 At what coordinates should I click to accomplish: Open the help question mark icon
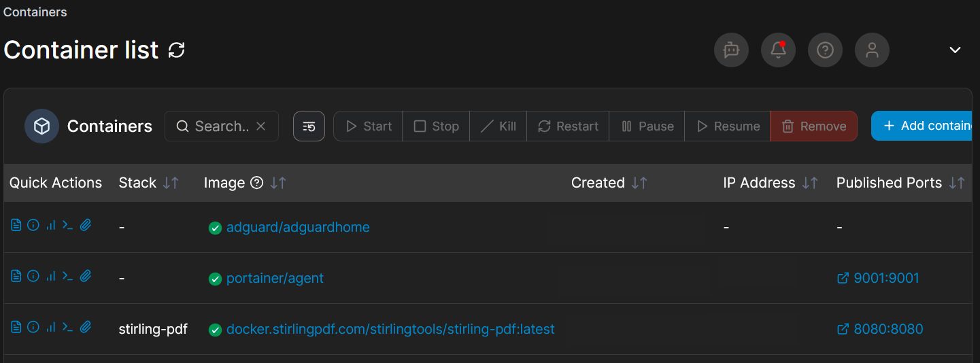(825, 50)
